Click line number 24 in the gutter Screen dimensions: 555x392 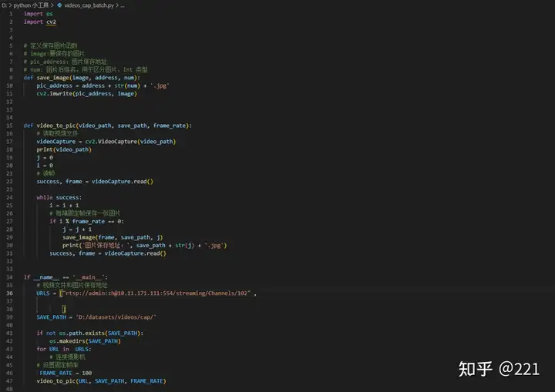coord(9,197)
